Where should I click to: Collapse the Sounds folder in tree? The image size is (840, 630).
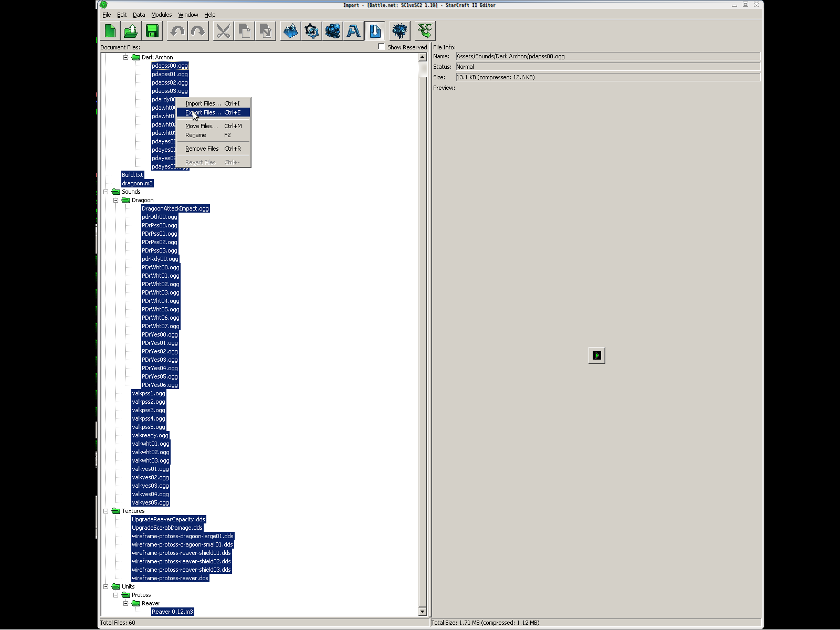(106, 192)
